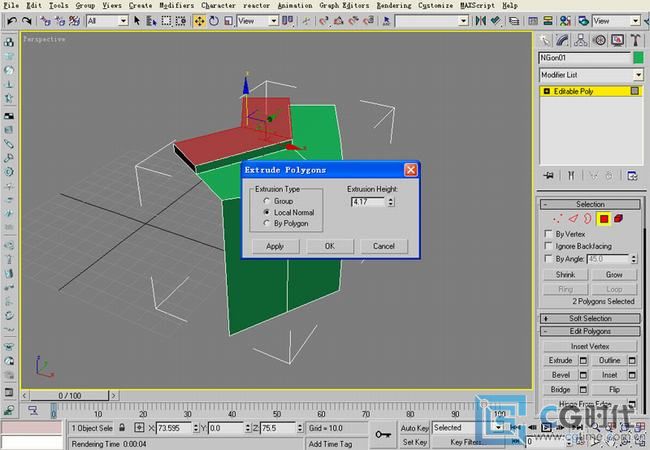The height and width of the screenshot is (450, 650).
Task: Select Border sub-object level
Action: 588,218
